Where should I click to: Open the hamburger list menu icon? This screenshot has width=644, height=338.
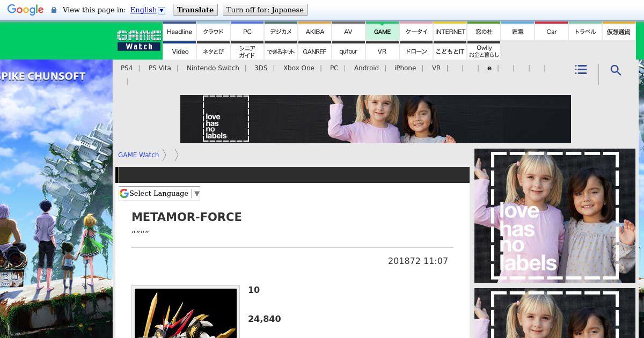coord(581,70)
